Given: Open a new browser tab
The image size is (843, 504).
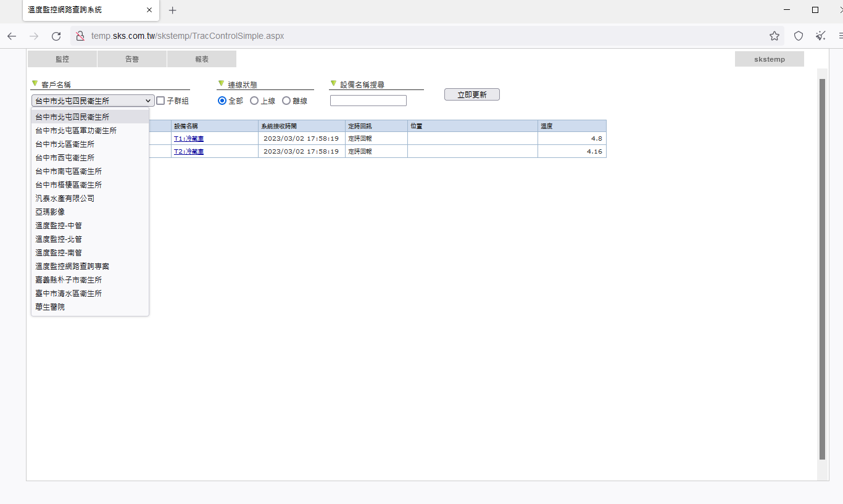Looking at the screenshot, I should (173, 10).
